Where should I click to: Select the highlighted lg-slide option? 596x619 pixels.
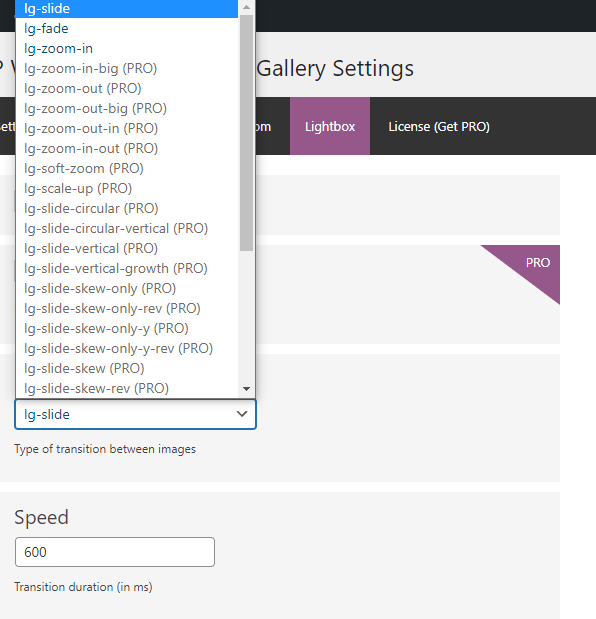coord(127,8)
